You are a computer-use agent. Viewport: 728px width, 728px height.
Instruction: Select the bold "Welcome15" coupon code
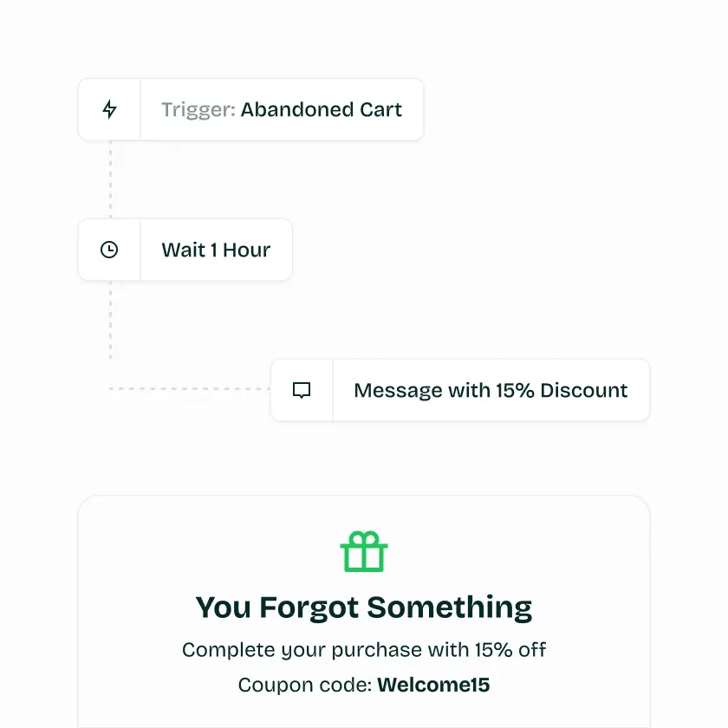tap(433, 686)
